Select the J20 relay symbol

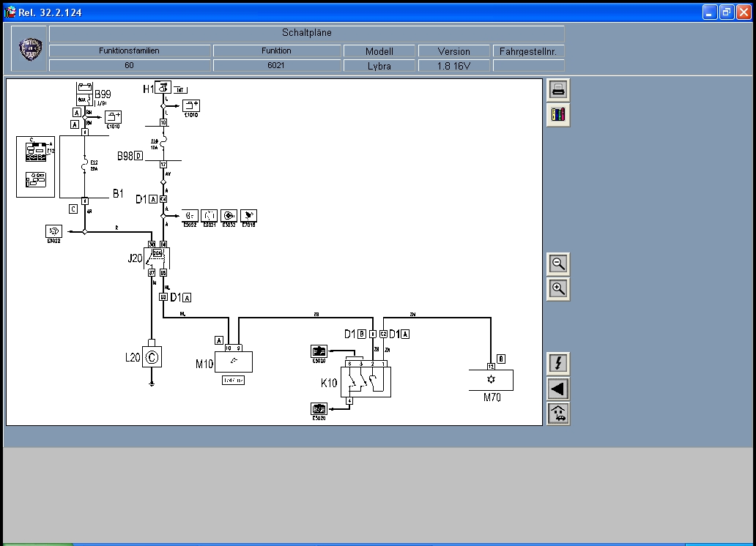pos(157,258)
